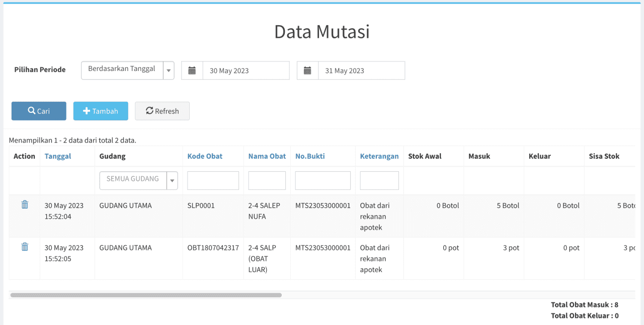Sort by the No.Bukti column header
Viewport: 644px width, 325px height.
(x=310, y=156)
